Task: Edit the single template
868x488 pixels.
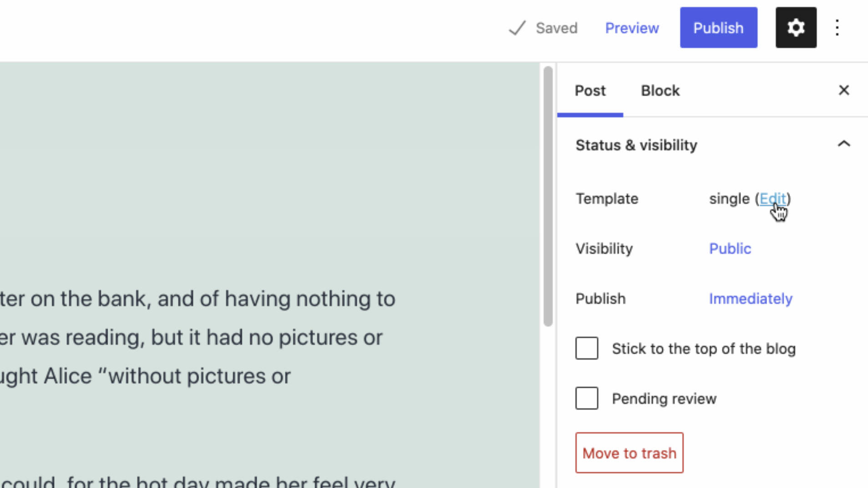Action: tap(772, 199)
